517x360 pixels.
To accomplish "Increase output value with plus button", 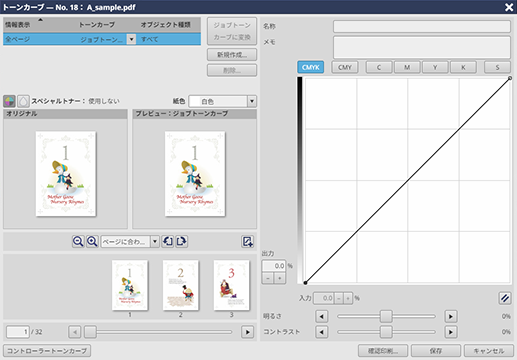I will (x=280, y=278).
